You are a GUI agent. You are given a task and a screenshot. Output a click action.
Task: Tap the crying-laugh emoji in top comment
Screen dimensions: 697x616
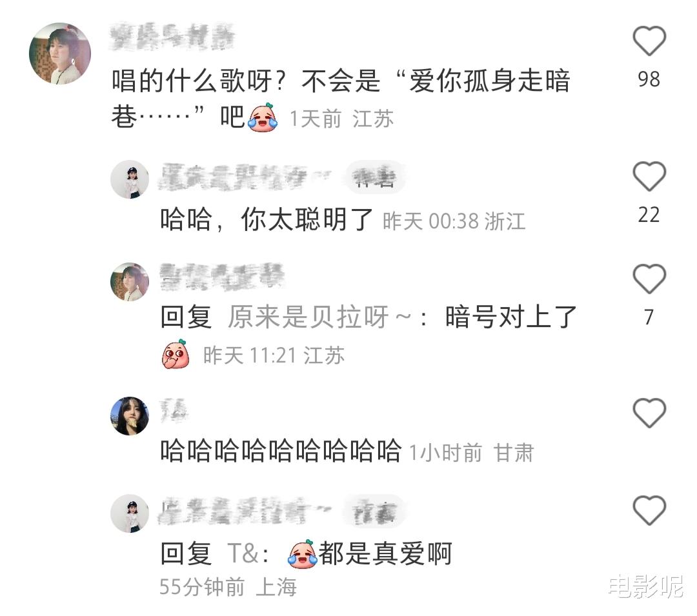click(x=263, y=117)
